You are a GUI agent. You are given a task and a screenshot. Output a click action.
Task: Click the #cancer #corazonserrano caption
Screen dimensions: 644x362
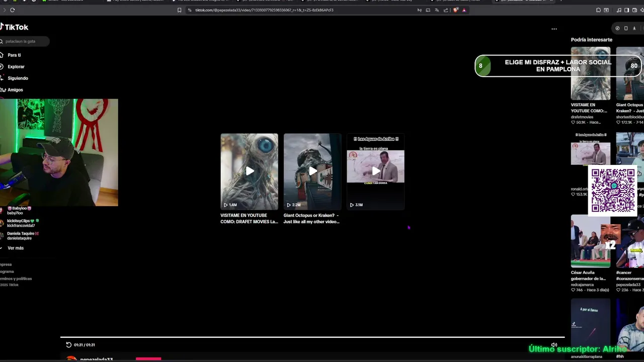629,276
